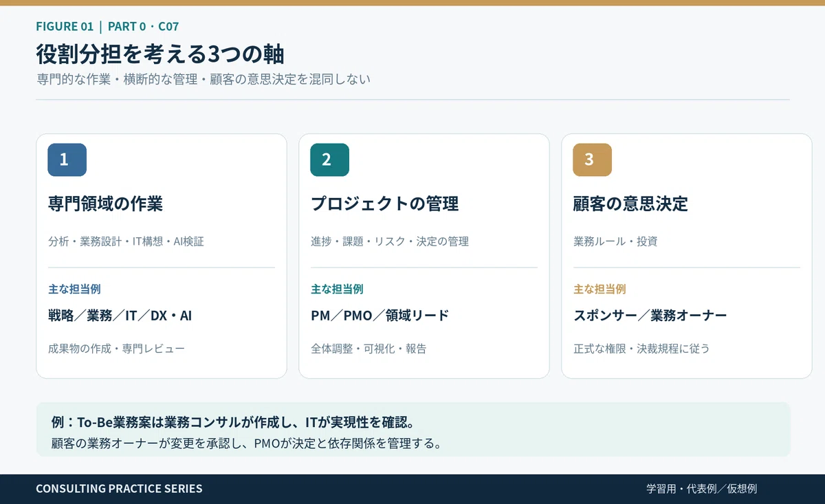This screenshot has height=504, width=825.
Task: Click "主な担当例" in the 専門領域の作業 card
Action: (74, 289)
